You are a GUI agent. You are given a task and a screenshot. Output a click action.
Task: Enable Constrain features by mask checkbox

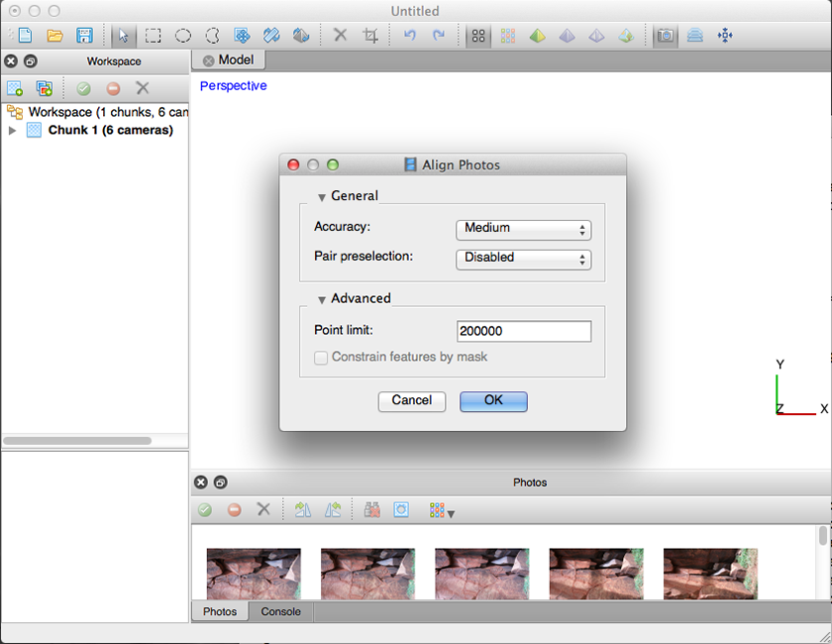(x=321, y=358)
